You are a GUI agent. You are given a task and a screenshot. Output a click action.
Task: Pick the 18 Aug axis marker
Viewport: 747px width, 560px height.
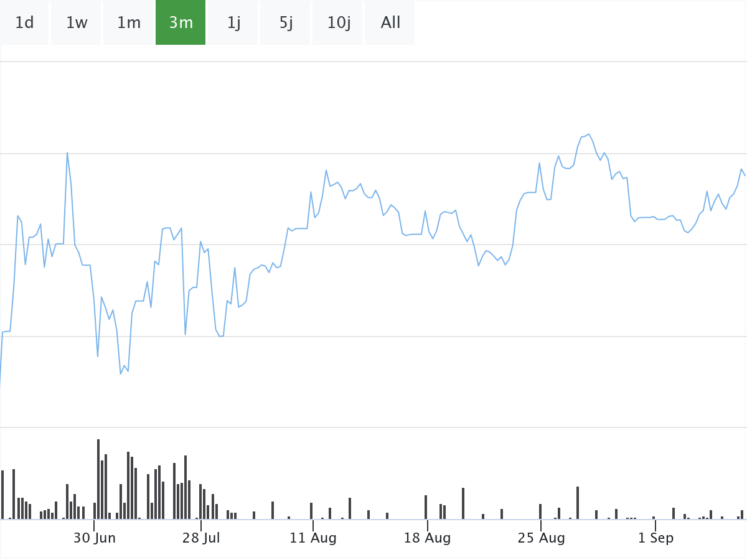(x=427, y=538)
